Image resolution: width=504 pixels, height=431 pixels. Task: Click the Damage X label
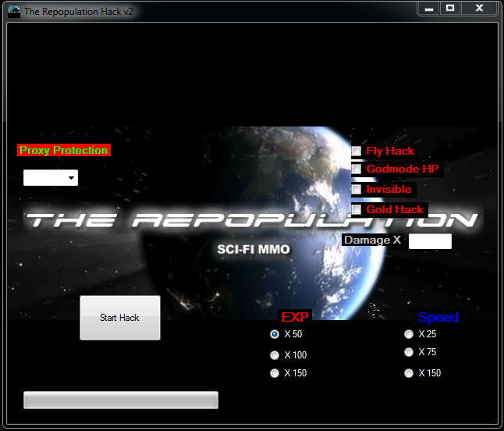[x=372, y=240]
